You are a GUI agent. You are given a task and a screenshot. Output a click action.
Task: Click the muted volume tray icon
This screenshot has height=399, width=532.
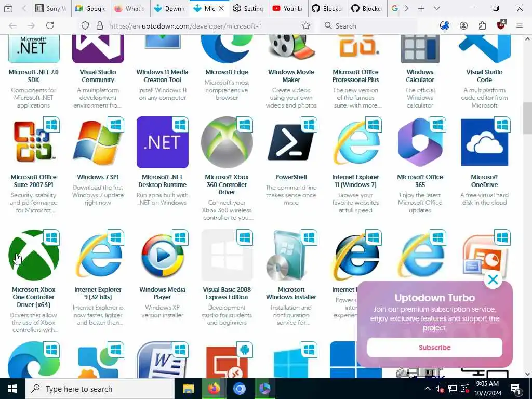click(440, 389)
